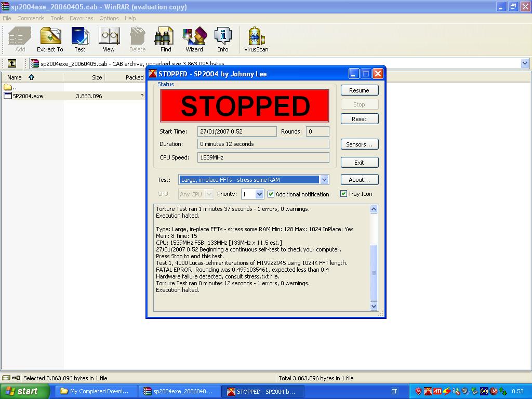This screenshot has height=399, width=532.
Task: Launch the WinRAR Wizard
Action: coord(194,39)
